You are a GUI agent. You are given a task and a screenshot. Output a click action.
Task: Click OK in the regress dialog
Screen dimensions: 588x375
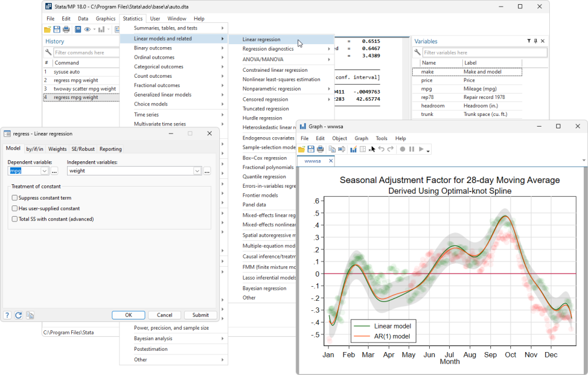coord(129,316)
